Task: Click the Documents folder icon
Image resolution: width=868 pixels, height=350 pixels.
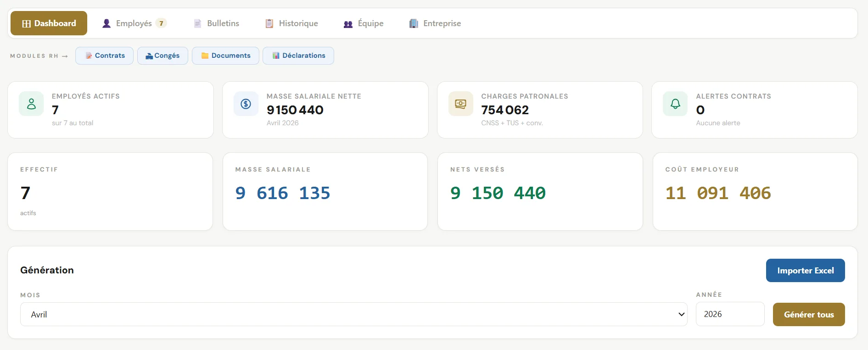Action: [x=205, y=56]
